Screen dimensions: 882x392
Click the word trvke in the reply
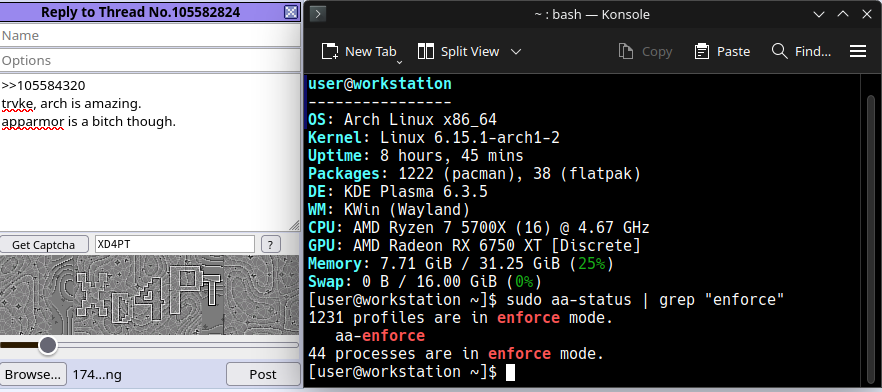coord(18,104)
